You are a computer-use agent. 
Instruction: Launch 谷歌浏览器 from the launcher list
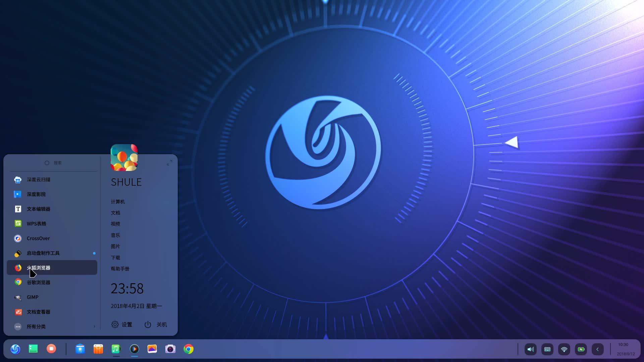[x=52, y=282]
